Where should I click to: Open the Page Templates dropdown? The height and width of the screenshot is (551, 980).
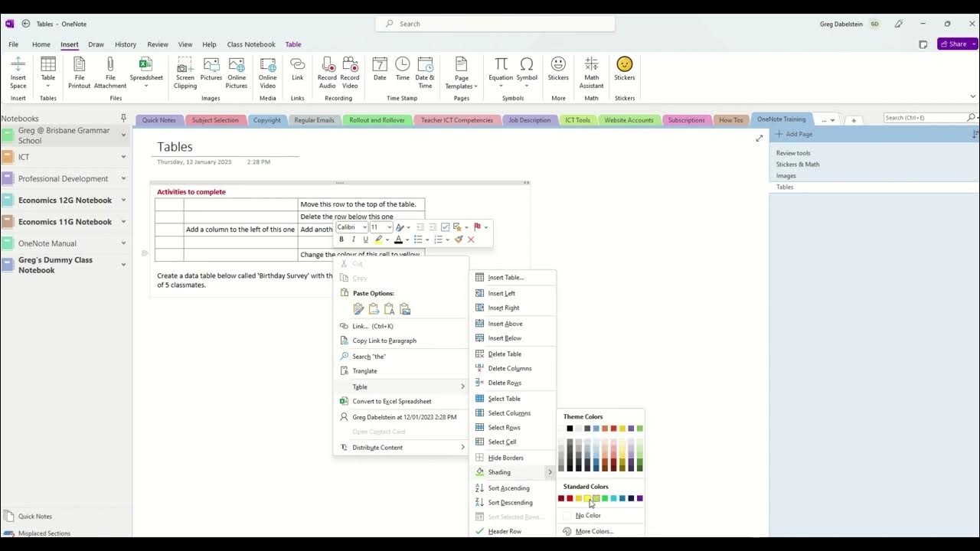pos(475,86)
